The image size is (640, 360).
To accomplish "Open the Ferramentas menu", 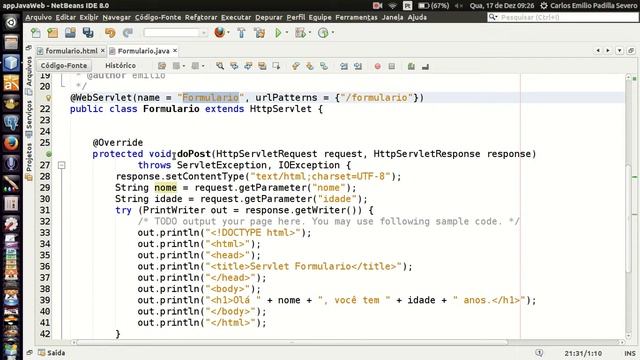I will pyautogui.click(x=356, y=17).
